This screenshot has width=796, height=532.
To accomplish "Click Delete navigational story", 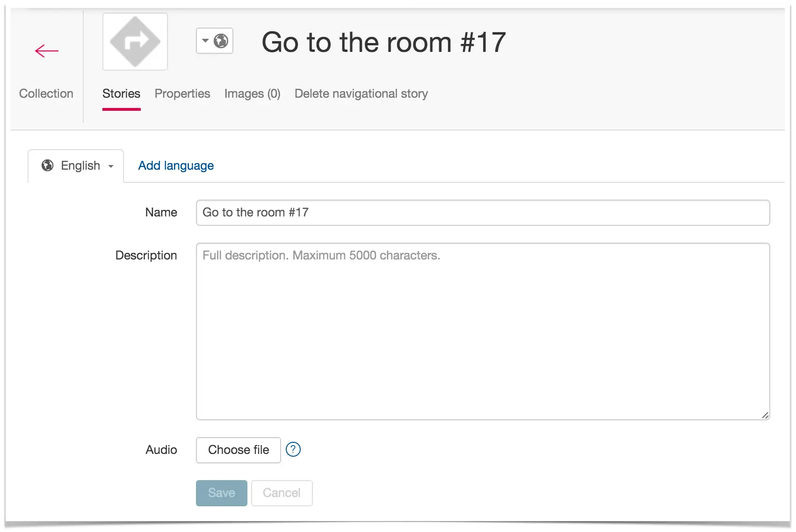I will [361, 93].
